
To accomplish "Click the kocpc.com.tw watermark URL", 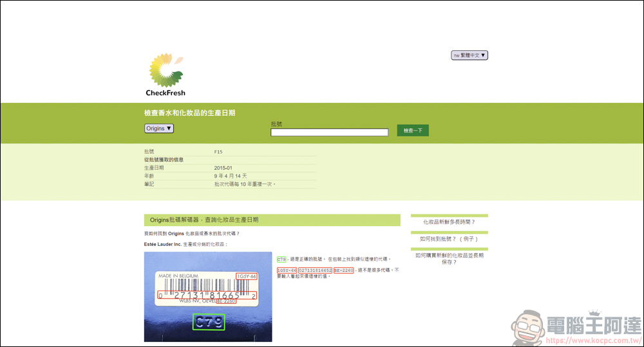I will [594, 341].
